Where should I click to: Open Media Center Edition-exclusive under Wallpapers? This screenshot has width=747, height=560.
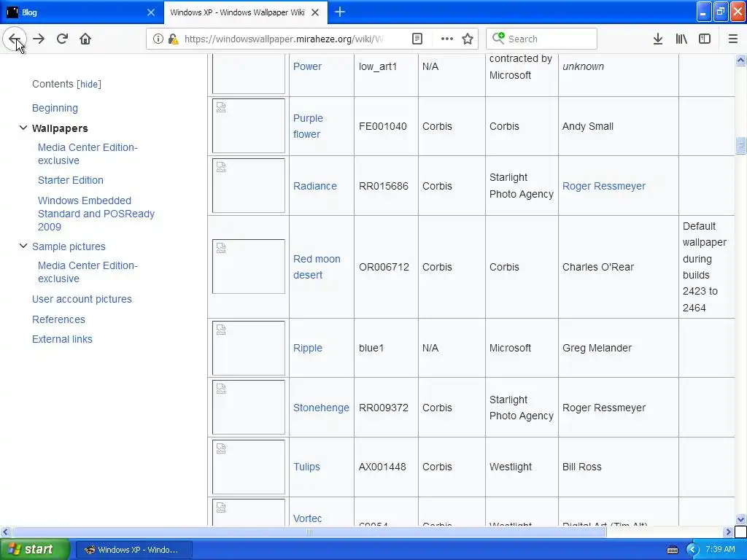[x=88, y=154]
